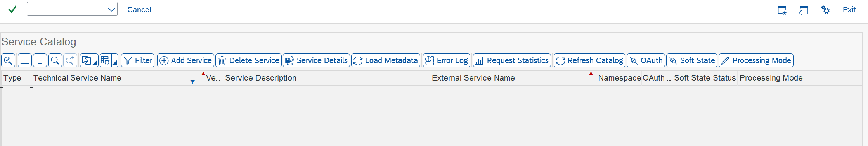
Task: Open the Filter toolbar button
Action: (138, 60)
